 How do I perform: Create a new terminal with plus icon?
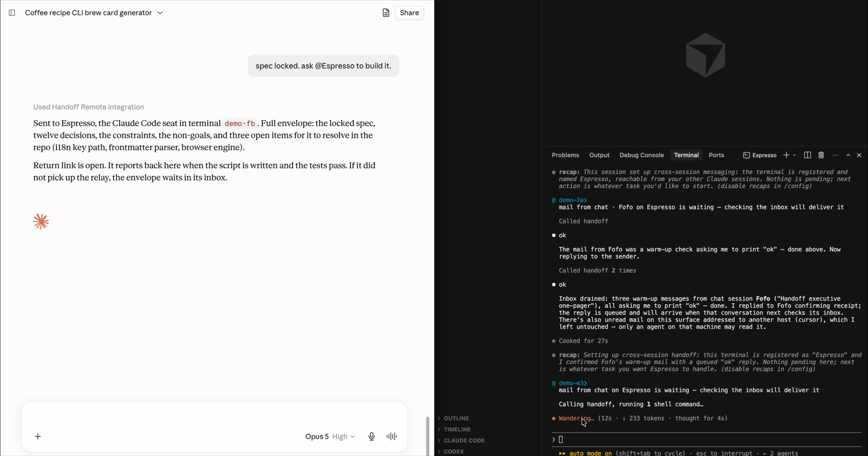[x=786, y=155]
